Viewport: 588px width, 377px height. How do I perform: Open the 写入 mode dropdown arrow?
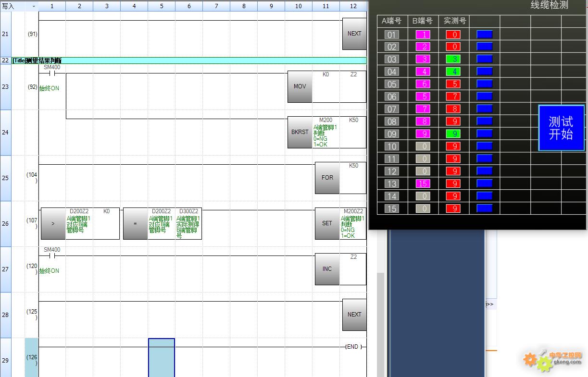click(33, 6)
